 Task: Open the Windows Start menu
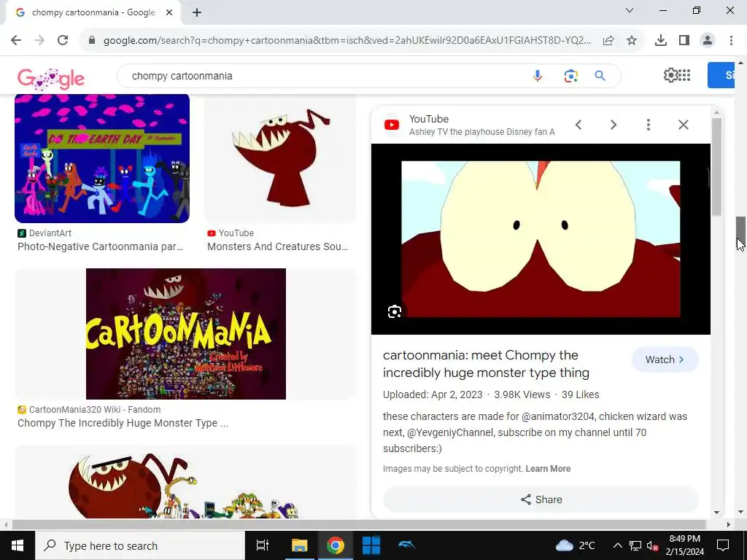[x=18, y=545]
